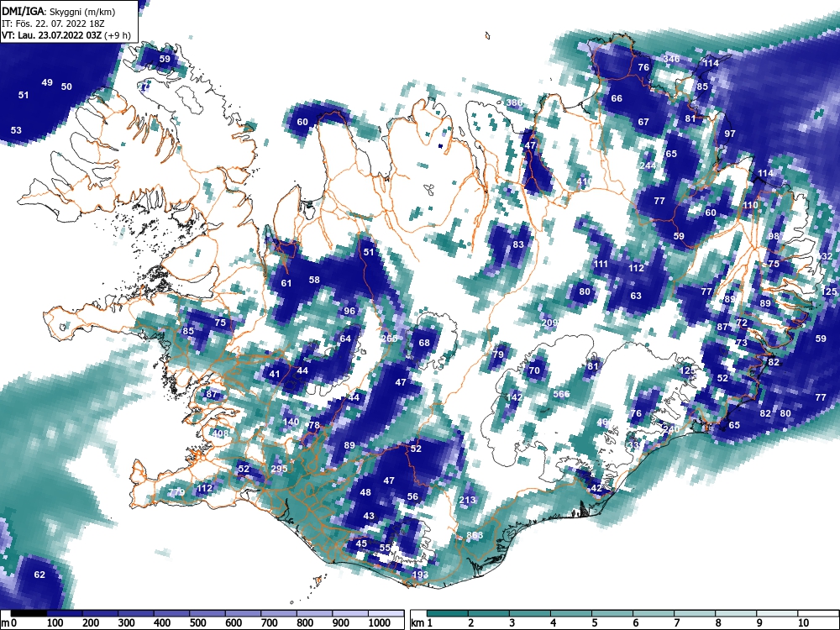Click the title text 'DMI/IGA: Skyggni (m/km)'

58,12
